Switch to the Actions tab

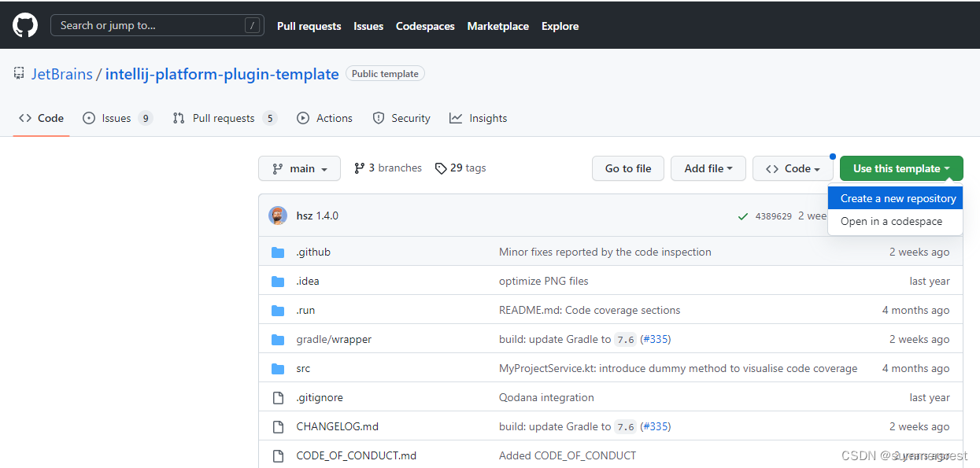(324, 118)
